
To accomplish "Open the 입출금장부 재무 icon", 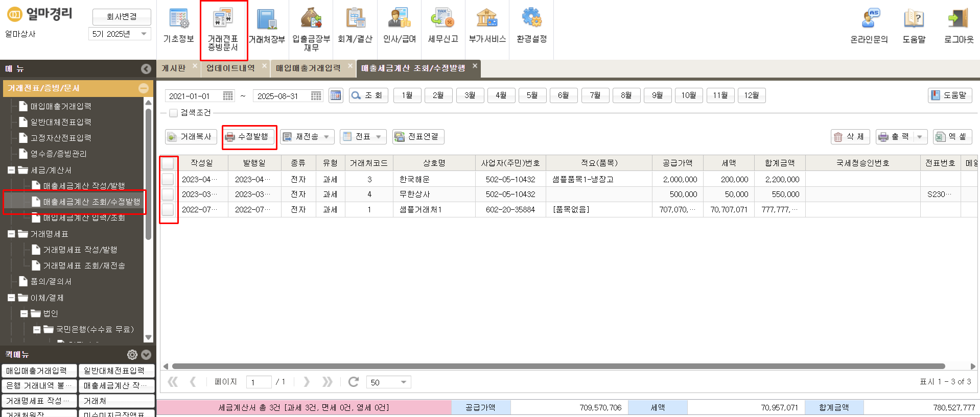I will (x=311, y=29).
